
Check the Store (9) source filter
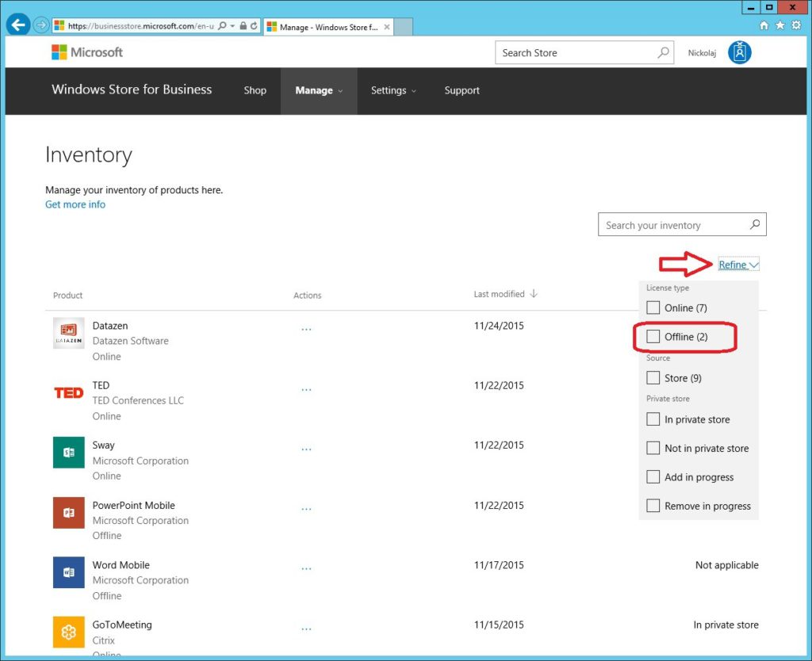click(653, 378)
